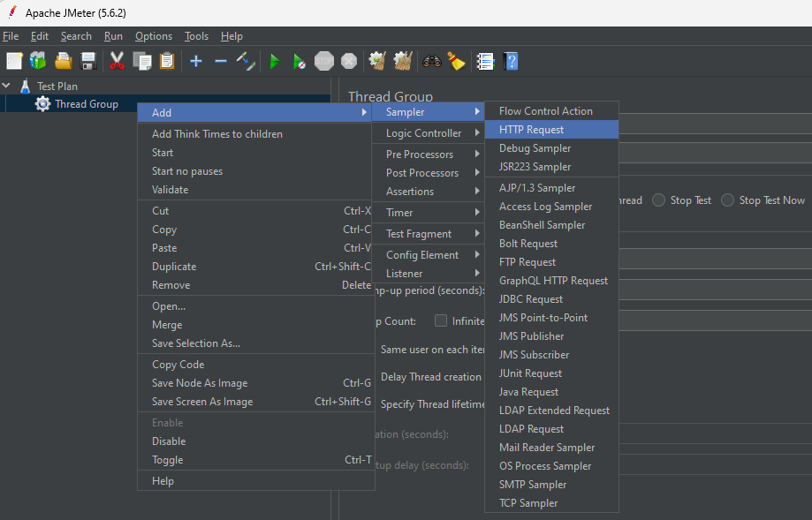Click the Help question mark icon
This screenshot has height=520, width=812.
coord(511,61)
